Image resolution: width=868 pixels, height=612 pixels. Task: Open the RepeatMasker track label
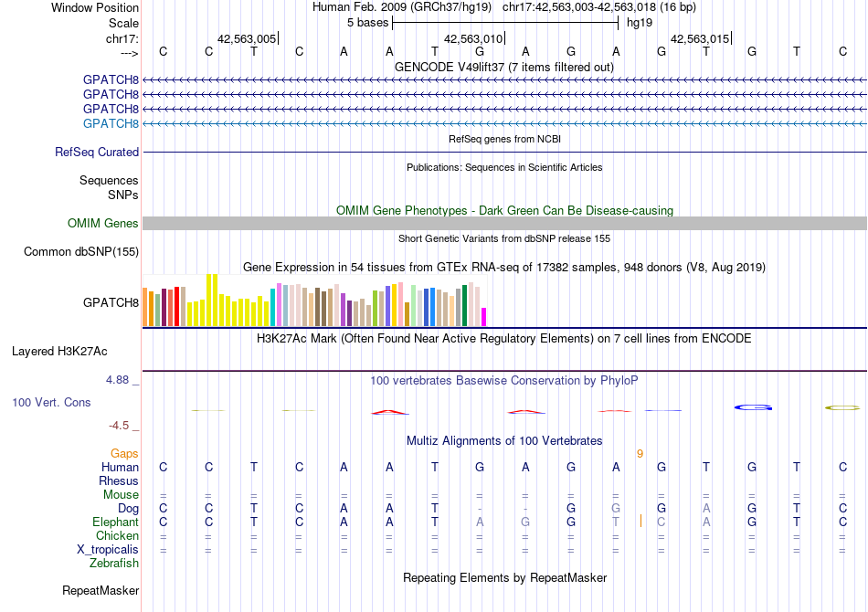101,591
